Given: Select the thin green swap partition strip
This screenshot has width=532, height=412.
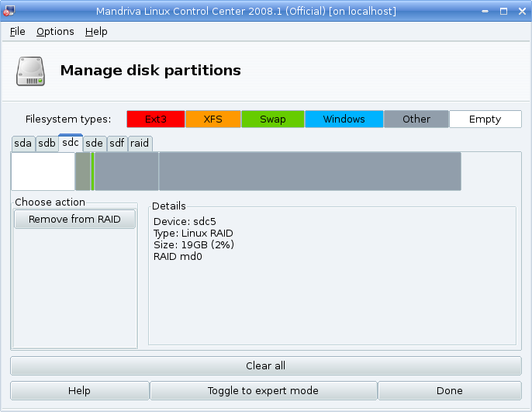Looking at the screenshot, I should pyautogui.click(x=92, y=171).
